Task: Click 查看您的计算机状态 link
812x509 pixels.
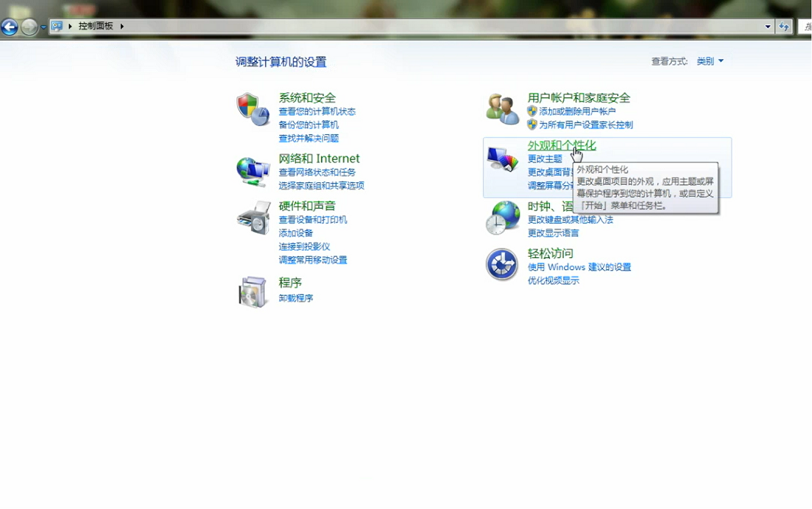Action: (317, 111)
